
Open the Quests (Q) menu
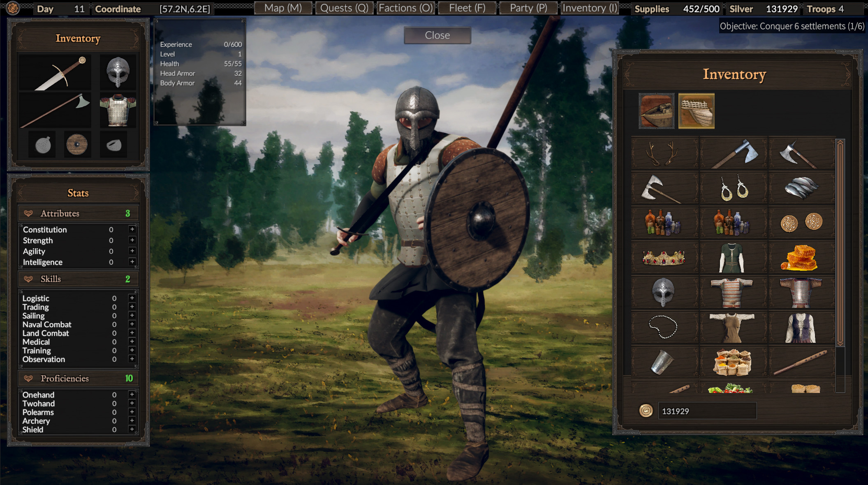tap(344, 8)
